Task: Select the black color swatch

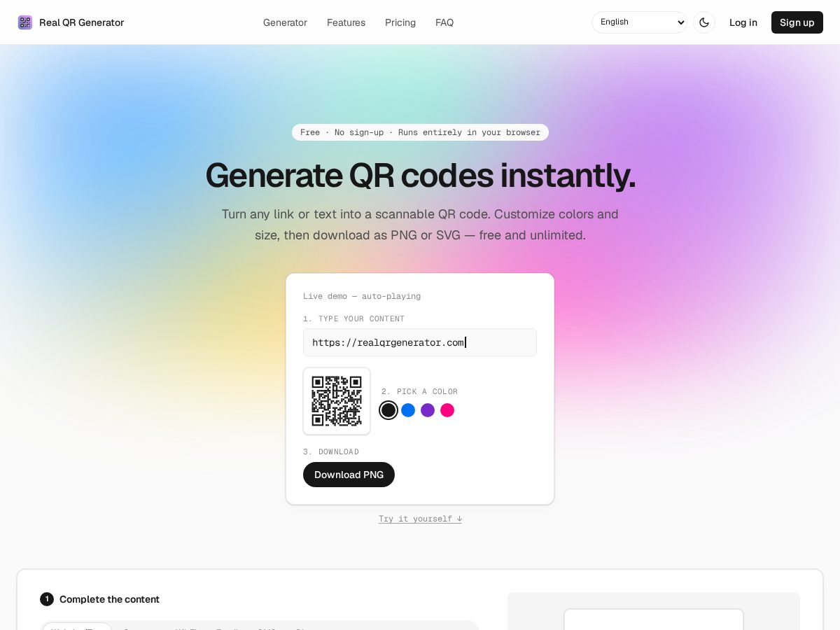Action: click(x=388, y=410)
